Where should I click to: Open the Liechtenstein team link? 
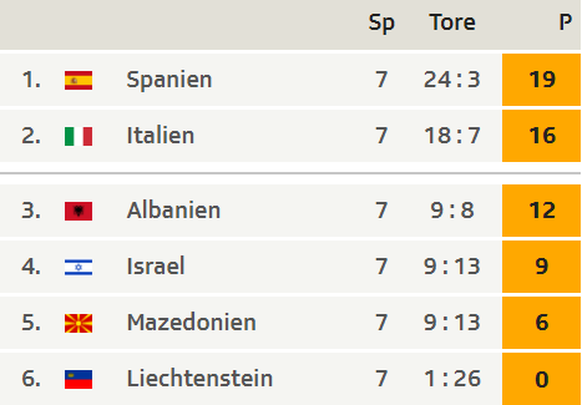[200, 379]
